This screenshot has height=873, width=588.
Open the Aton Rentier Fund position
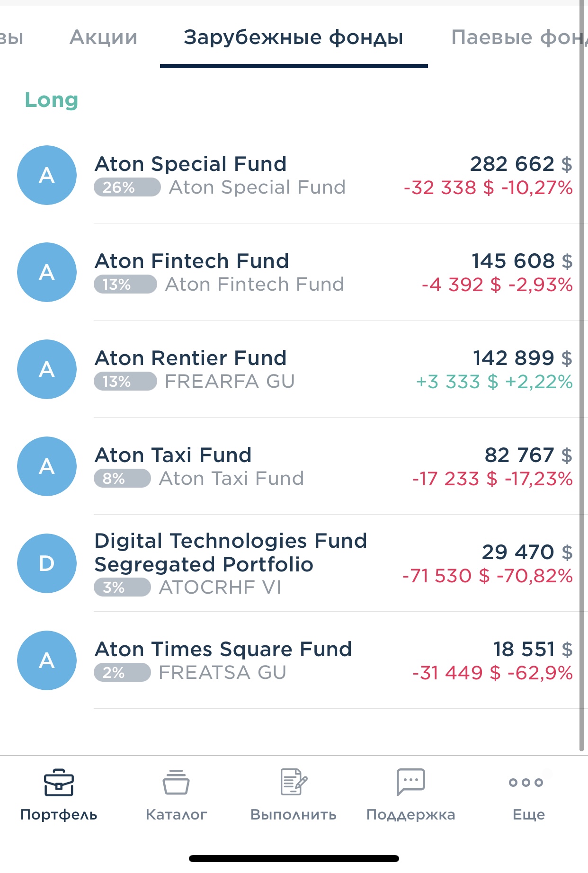coord(294,369)
